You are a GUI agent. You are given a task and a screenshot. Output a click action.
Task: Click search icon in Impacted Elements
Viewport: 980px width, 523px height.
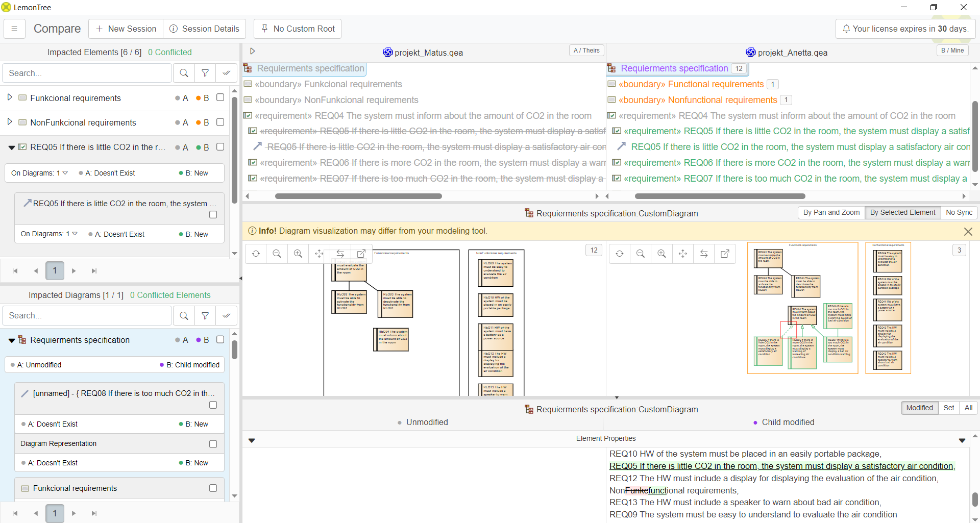(184, 73)
